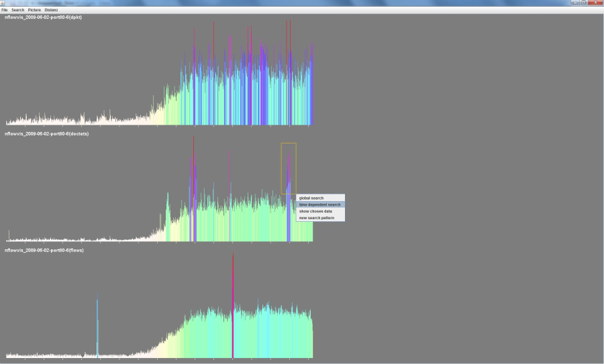Viewport: 604px width, 364px height.
Task: Click show chosen data entry
Action: point(315,211)
